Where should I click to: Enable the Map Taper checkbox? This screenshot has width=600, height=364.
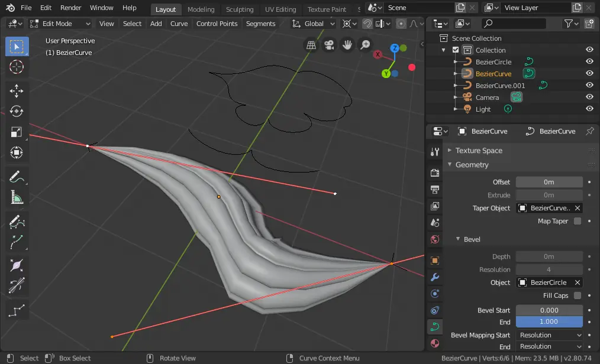point(577,221)
